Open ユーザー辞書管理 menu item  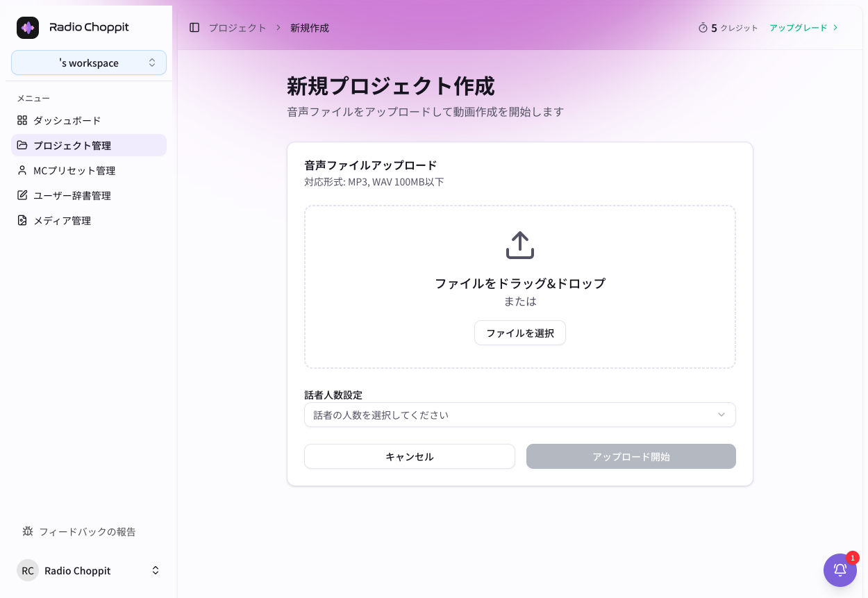pos(89,195)
